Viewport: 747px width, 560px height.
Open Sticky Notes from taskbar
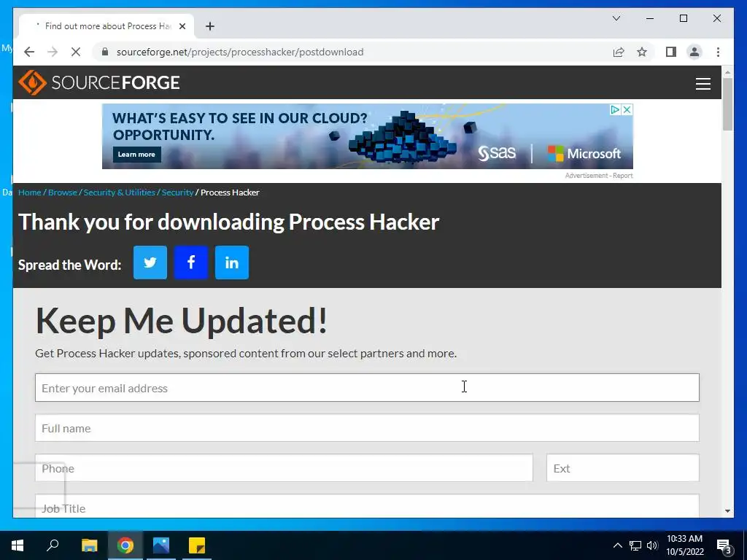coord(197,545)
